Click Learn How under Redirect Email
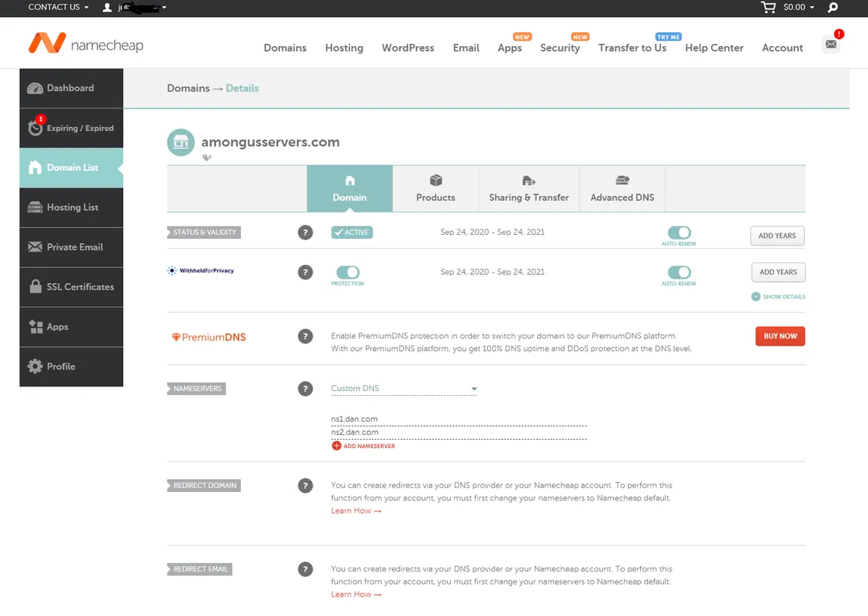 coord(356,594)
